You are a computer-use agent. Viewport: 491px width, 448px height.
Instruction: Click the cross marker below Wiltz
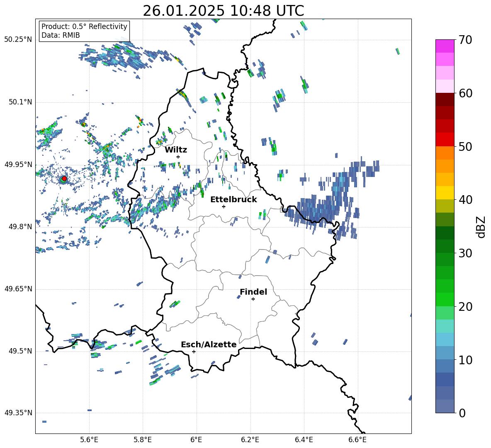[178, 157]
